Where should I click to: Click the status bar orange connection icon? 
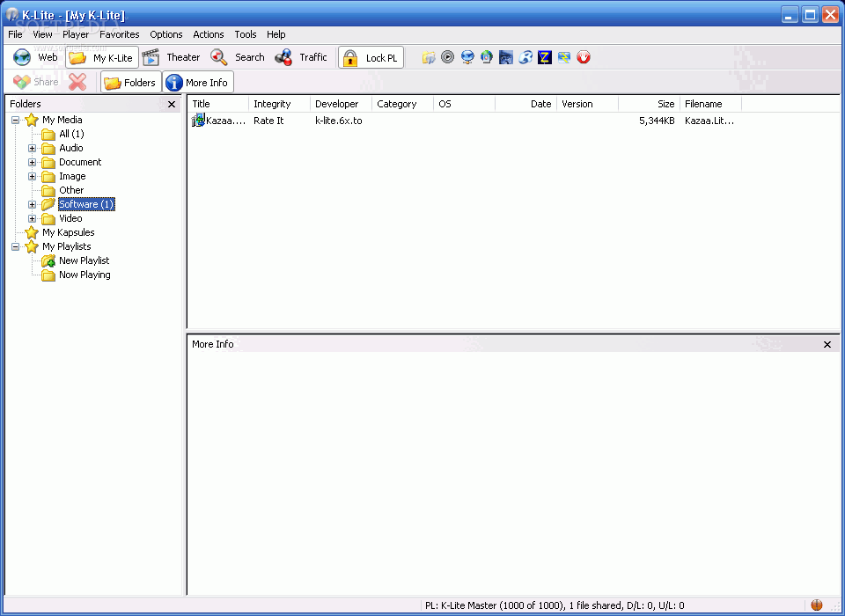pyautogui.click(x=817, y=605)
